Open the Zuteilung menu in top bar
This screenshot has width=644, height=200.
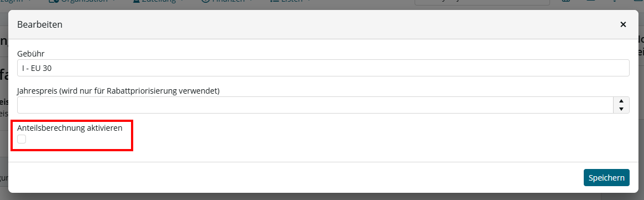point(159,2)
